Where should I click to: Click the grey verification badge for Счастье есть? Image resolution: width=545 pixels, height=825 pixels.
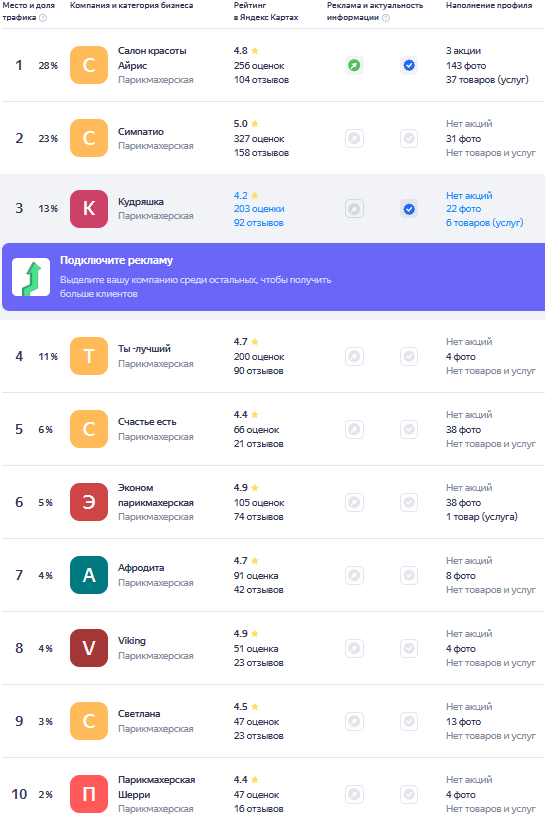(409, 429)
